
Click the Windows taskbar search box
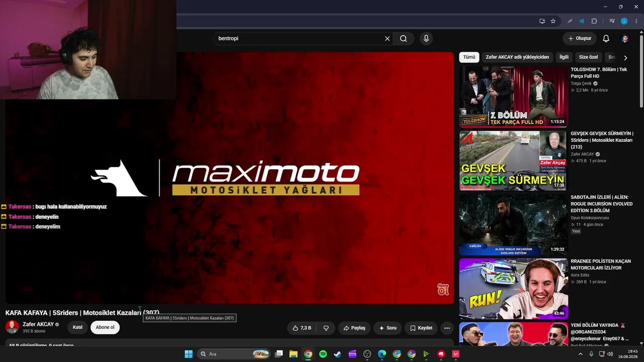pyautogui.click(x=234, y=354)
